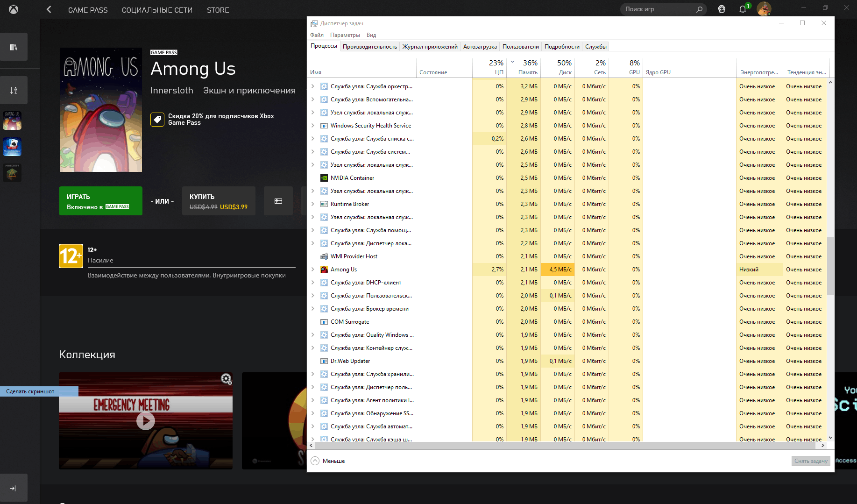Open Solitaire game icon in Xbox sidebar
Screen dimensions: 857x504
[12, 147]
